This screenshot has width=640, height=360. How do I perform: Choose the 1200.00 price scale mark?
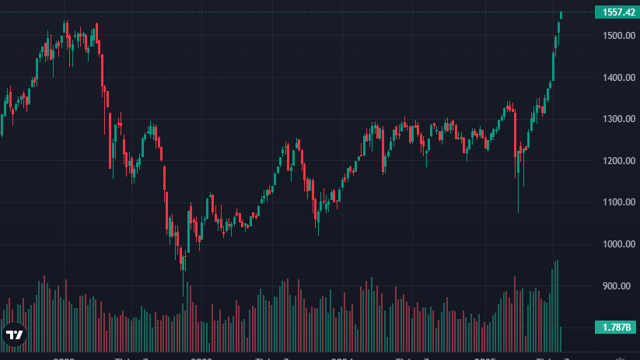tap(619, 161)
